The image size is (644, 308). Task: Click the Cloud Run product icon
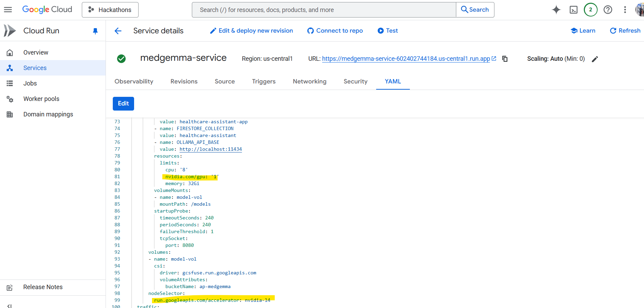(x=10, y=31)
